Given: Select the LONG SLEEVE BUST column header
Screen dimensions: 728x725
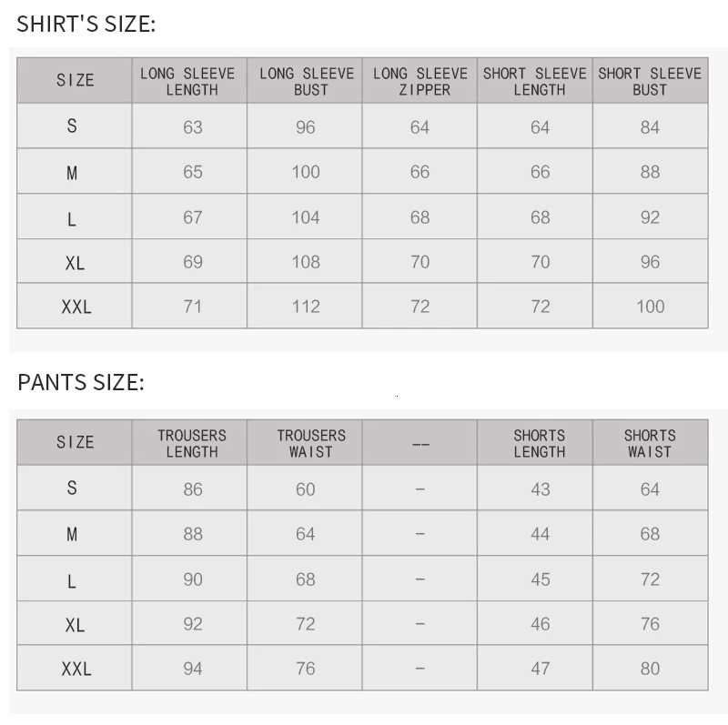Looking at the screenshot, I should (305, 81).
